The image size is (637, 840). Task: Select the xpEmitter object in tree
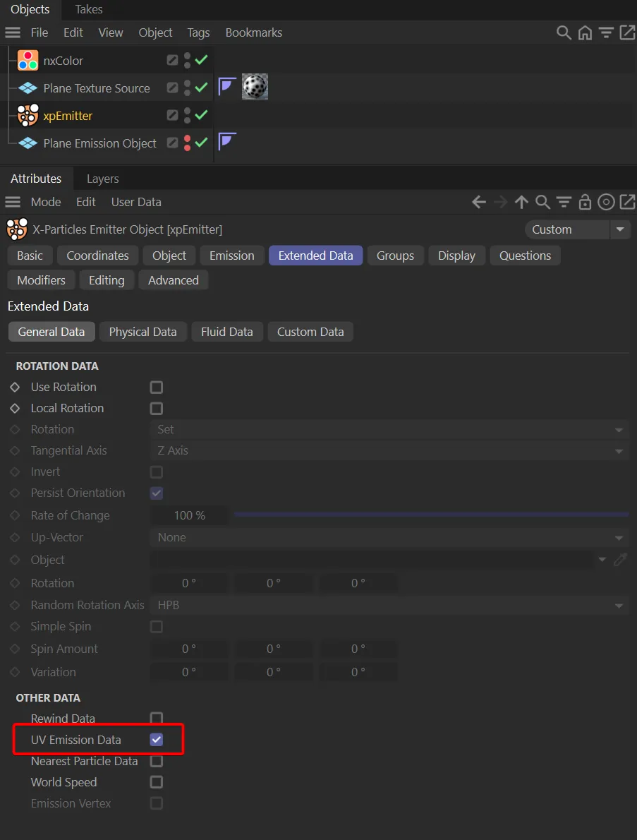pos(68,116)
